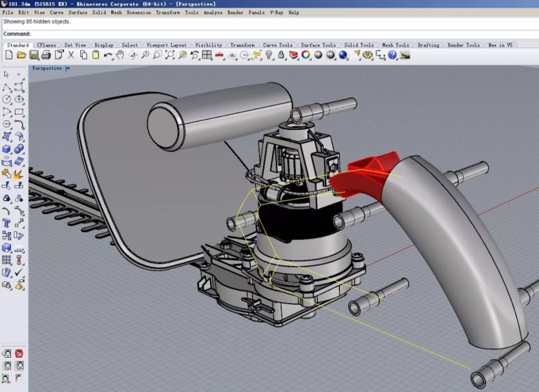Click the color wheel material icon
Screen dimensions: 539x392
pyautogui.click(x=306, y=55)
